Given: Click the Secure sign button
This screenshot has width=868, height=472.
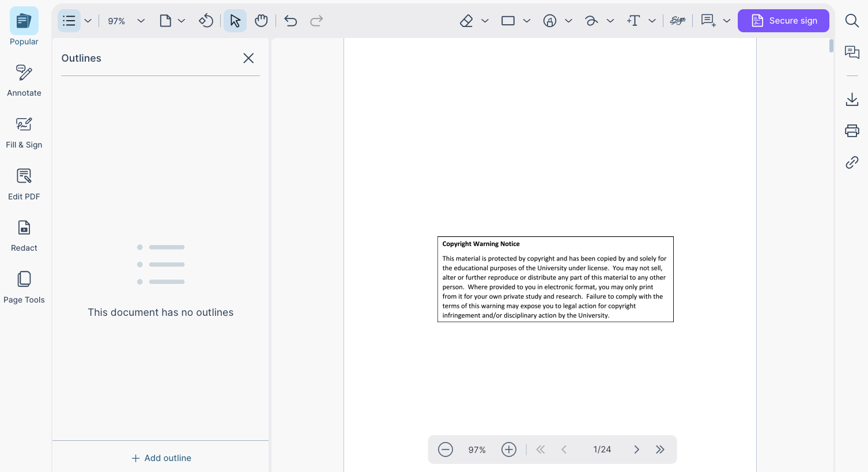Looking at the screenshot, I should 783,20.
